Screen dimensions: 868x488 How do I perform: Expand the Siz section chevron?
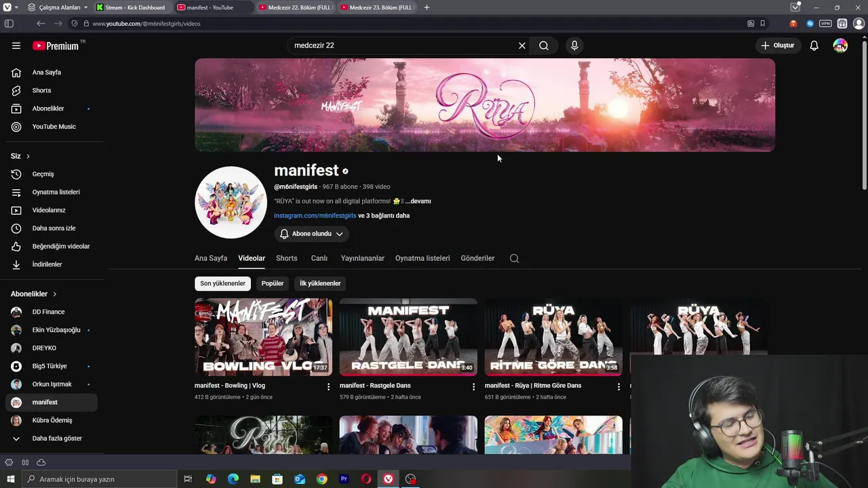28,156
